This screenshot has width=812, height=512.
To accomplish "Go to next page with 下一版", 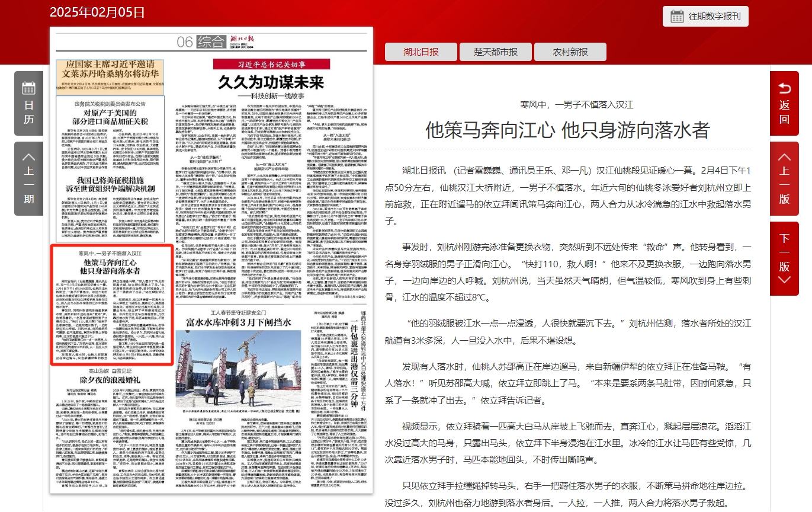I will 784,258.
